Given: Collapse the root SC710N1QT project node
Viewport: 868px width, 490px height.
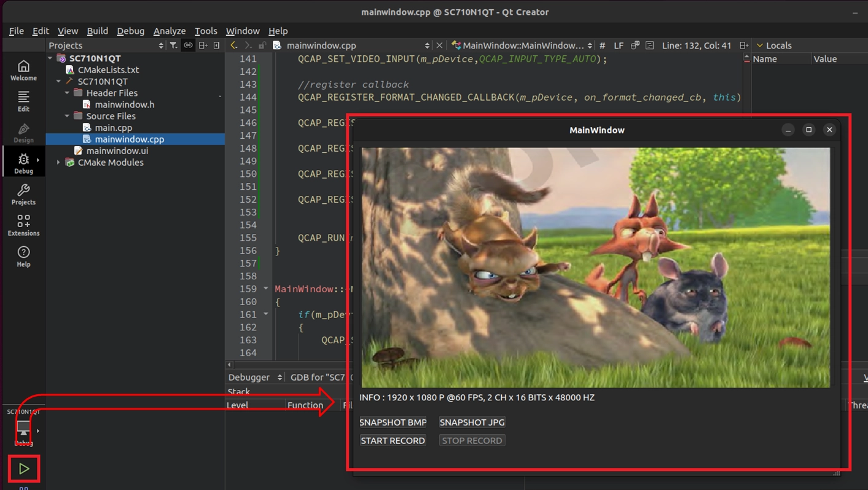Looking at the screenshot, I should point(50,58).
